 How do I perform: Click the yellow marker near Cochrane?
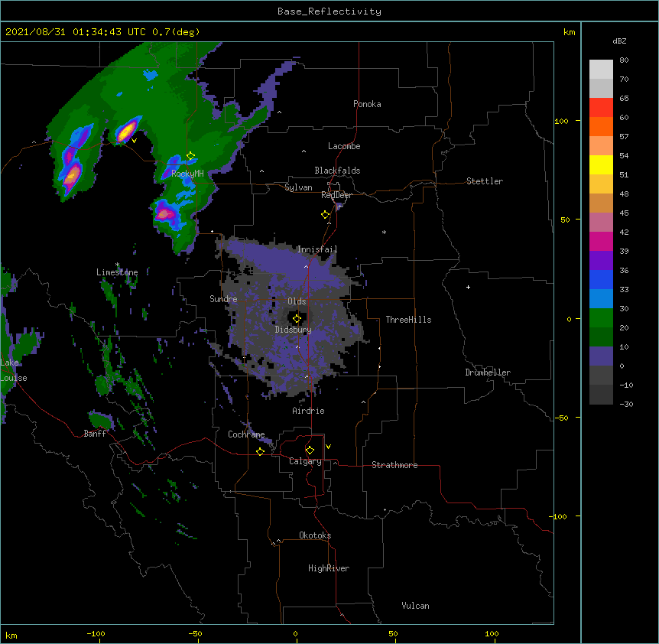coord(260,451)
